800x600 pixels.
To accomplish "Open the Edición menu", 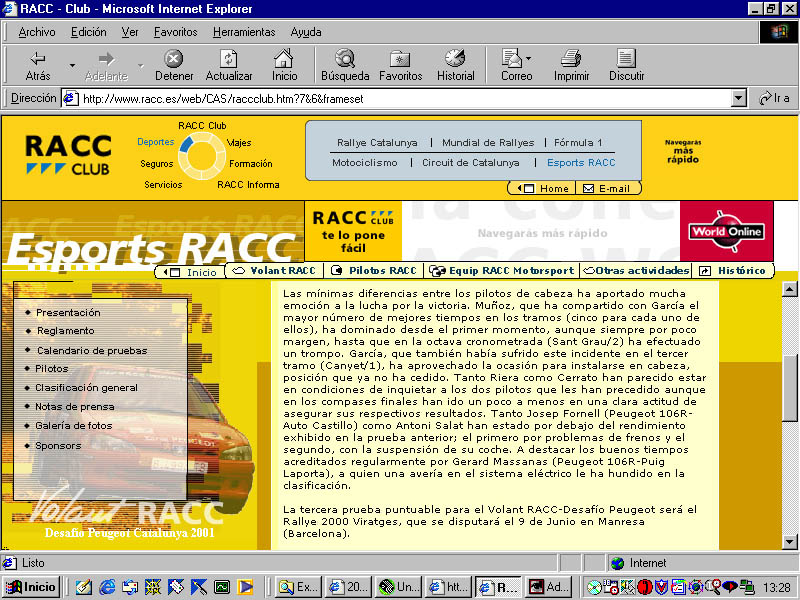I will click(x=88, y=32).
